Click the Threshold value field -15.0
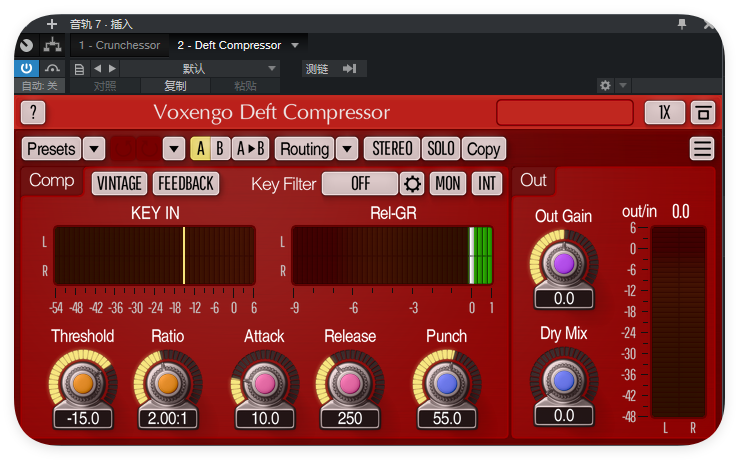Viewport: 739px width, 460px height. 83,419
